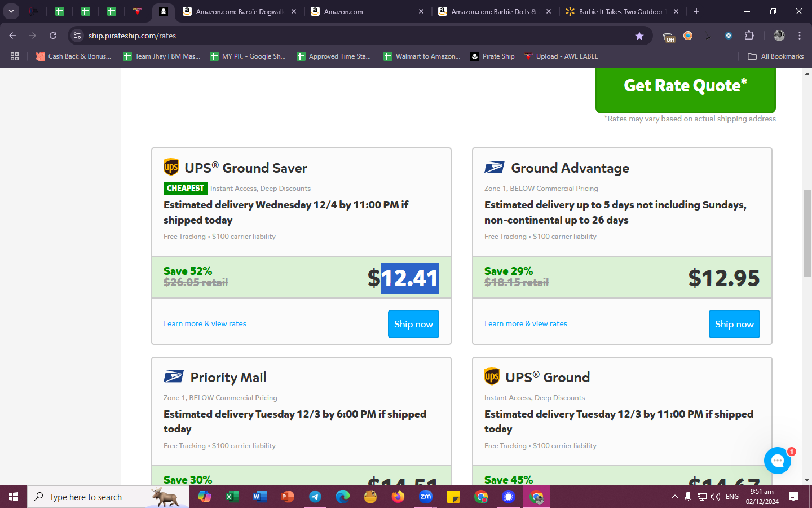Screen dimensions: 812x508
Task: Open the Extensions puzzle piece menu
Action: click(749, 36)
